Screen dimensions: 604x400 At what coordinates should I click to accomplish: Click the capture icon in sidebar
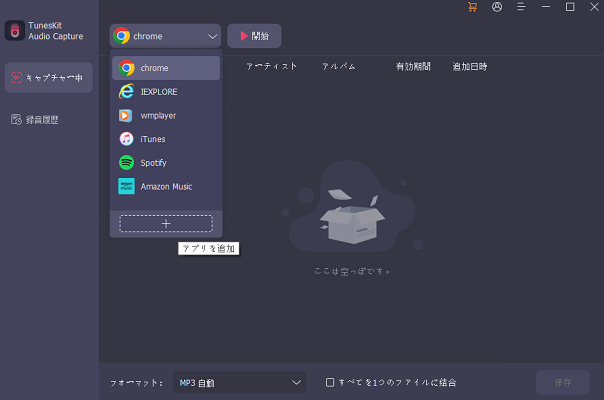pos(16,78)
